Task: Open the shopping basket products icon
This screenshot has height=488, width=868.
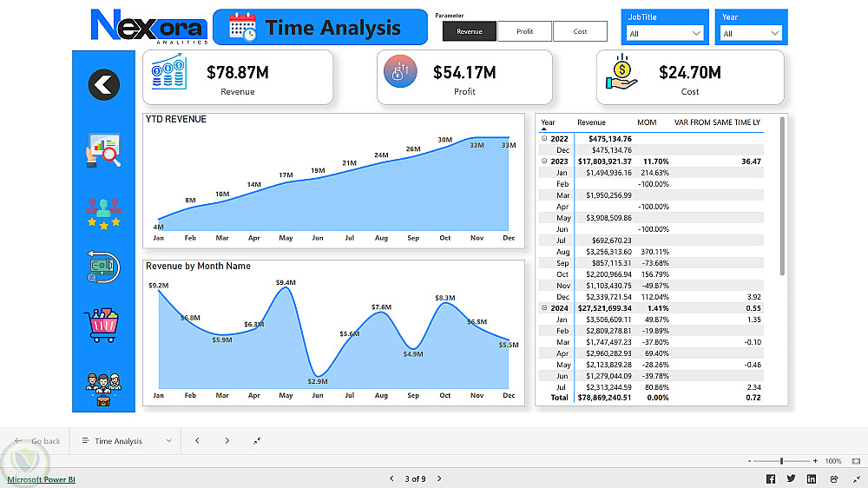Action: 102,326
